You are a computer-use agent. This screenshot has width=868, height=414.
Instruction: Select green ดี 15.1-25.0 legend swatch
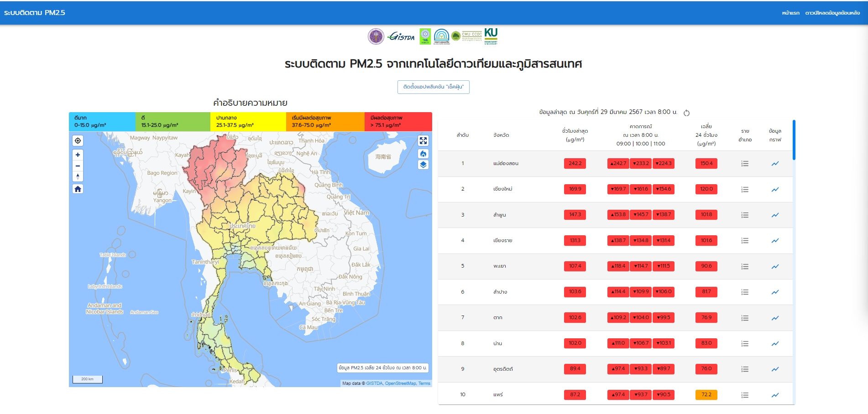coord(173,122)
